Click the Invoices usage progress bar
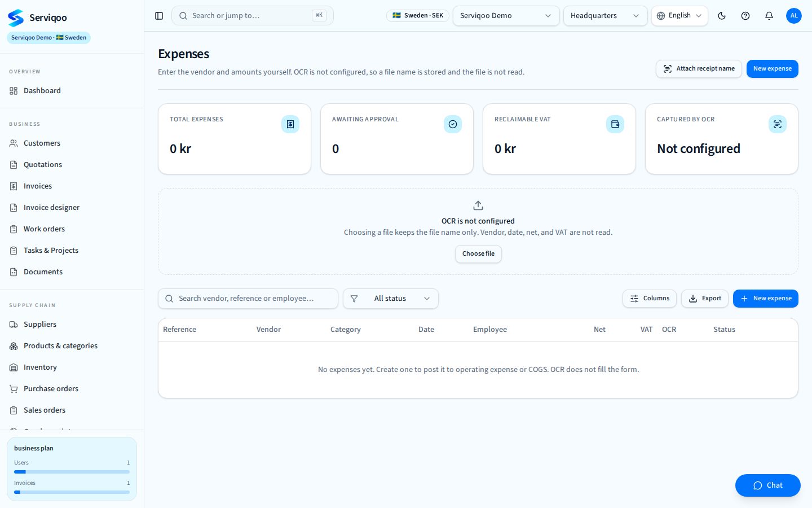This screenshot has height=508, width=812. 72,492
